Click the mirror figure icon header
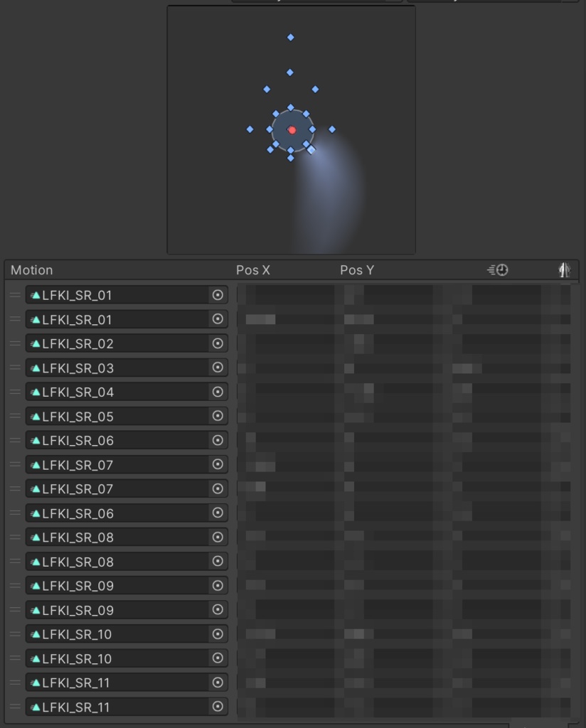The image size is (586, 728). [x=564, y=269]
